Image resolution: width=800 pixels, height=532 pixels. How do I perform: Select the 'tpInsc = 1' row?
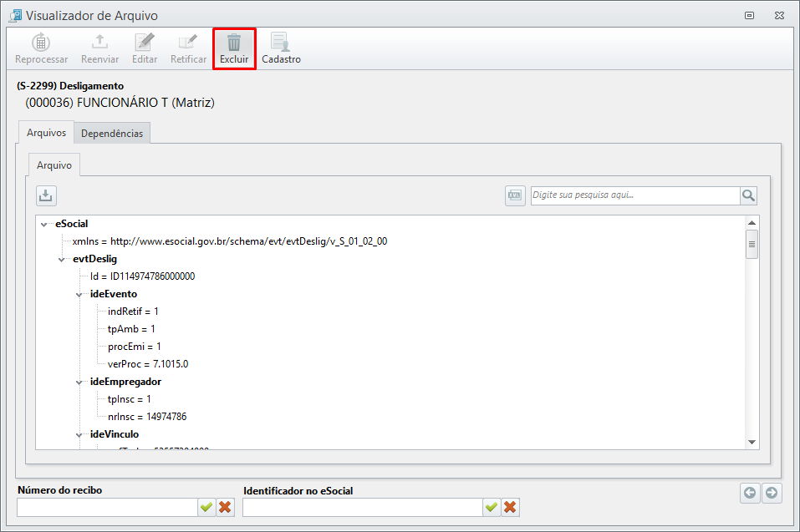(x=130, y=399)
